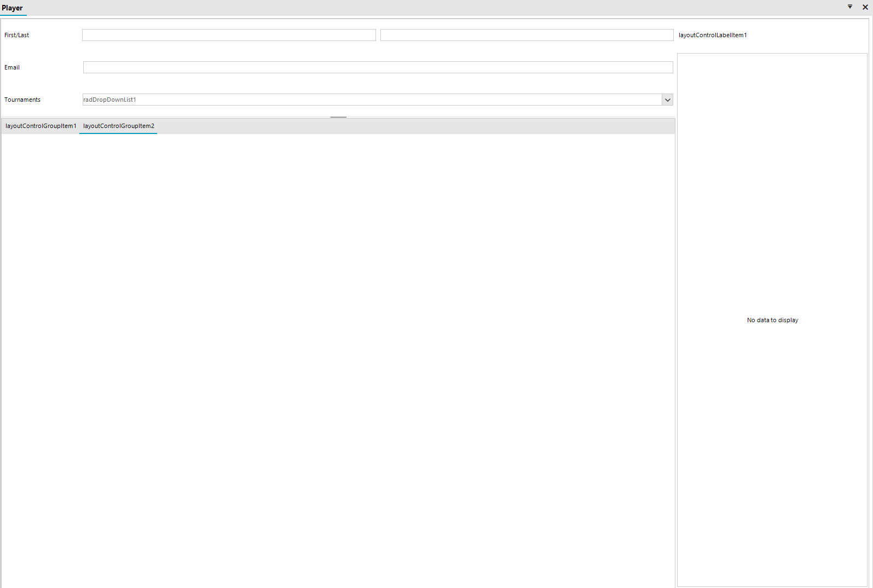Grab the horizontal splitter handle above tabs
This screenshot has height=588, width=873.
point(338,117)
